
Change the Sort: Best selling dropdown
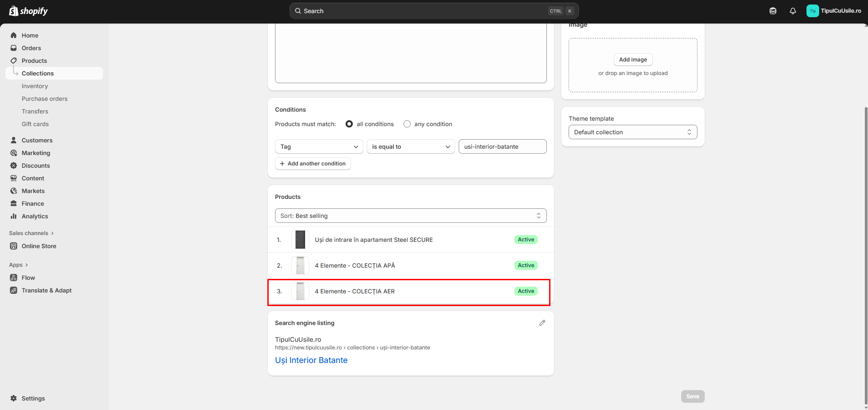click(x=410, y=216)
